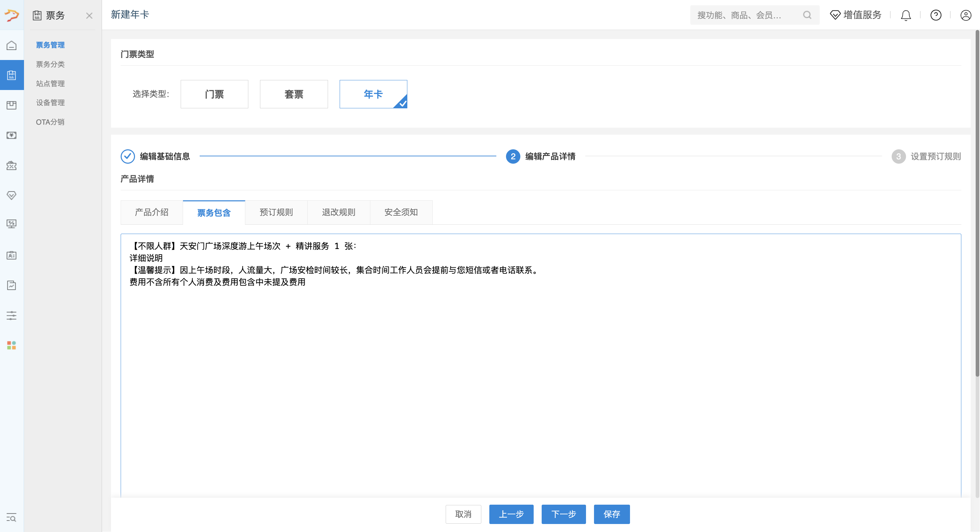Open the notifications bell icon
980x532 pixels.
[x=906, y=15]
